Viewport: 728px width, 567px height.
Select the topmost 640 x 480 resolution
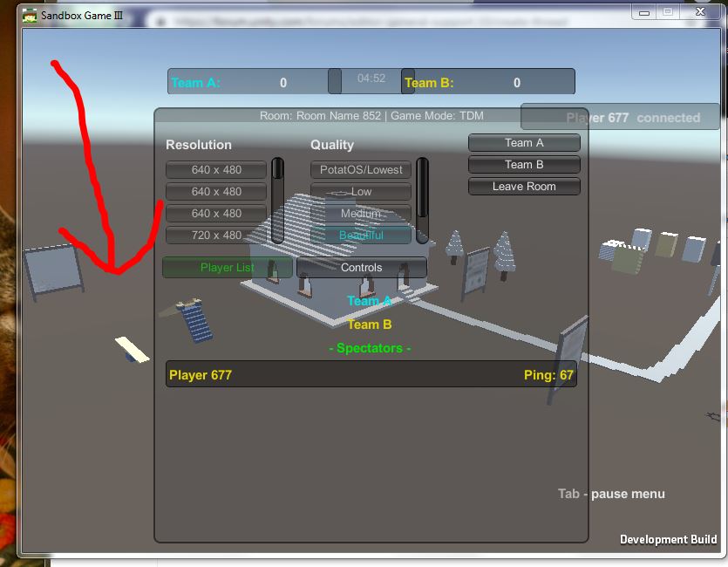(x=214, y=169)
